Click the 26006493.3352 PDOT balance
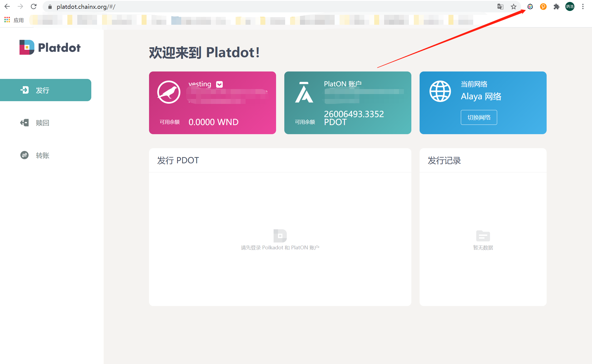The image size is (592, 364). click(x=354, y=118)
